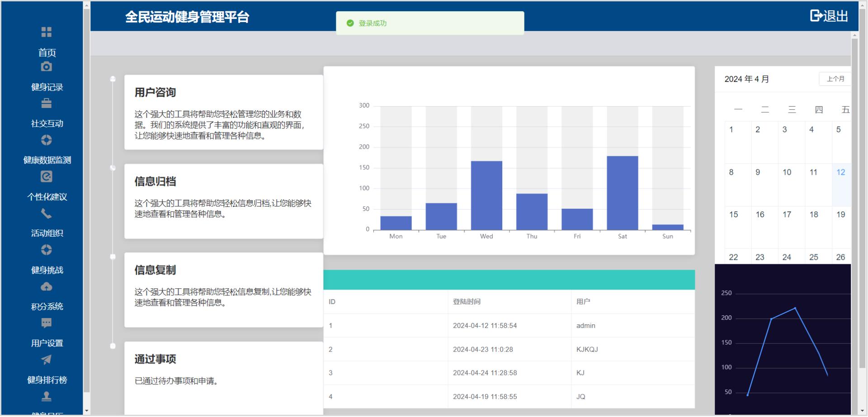Open the 用户咨询 timeline card
This screenshot has height=417, width=868.
tap(224, 112)
